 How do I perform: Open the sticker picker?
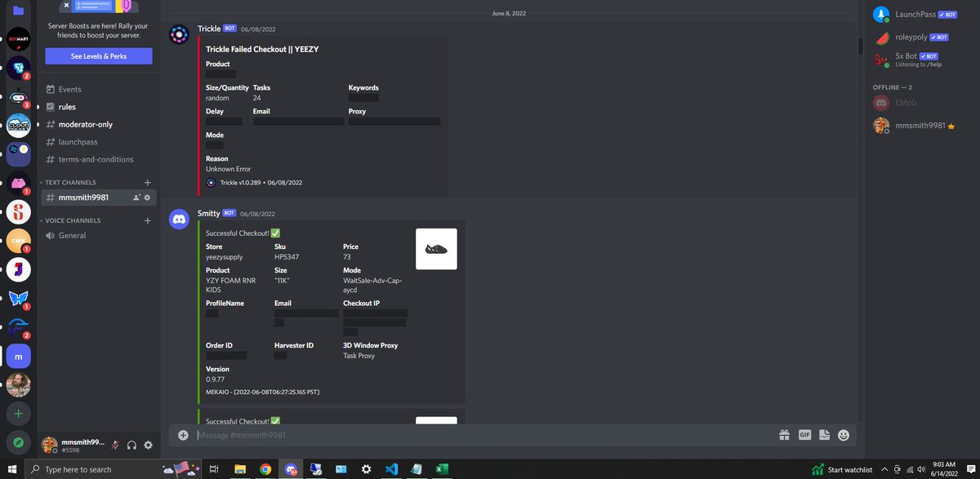(x=824, y=435)
